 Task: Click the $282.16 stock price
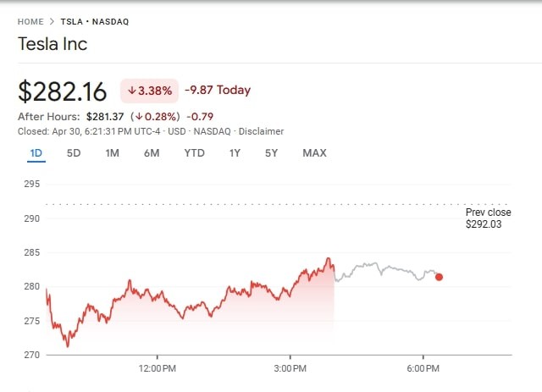64,91
